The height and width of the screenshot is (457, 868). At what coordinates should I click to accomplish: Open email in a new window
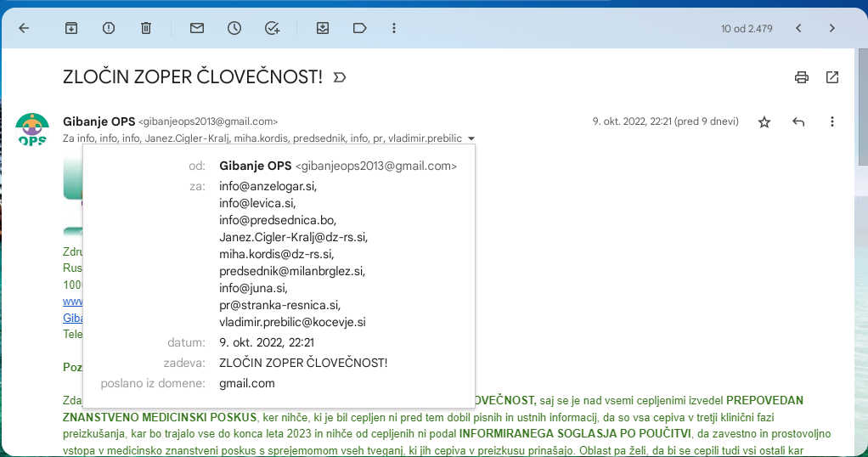(x=832, y=77)
